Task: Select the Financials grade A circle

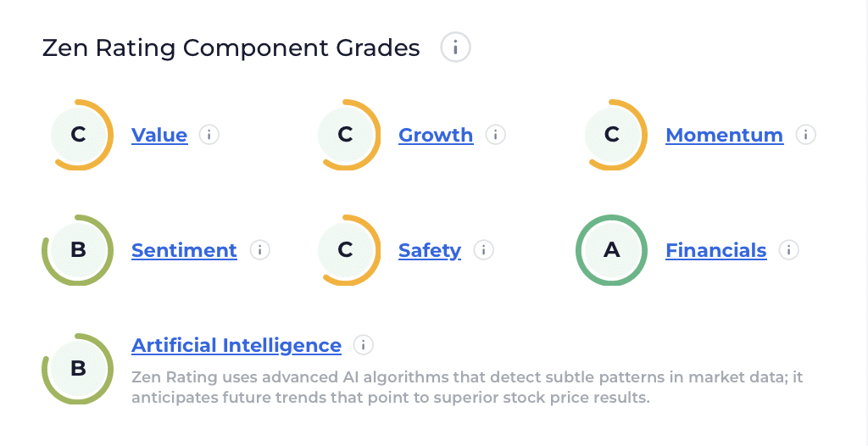Action: 611,250
